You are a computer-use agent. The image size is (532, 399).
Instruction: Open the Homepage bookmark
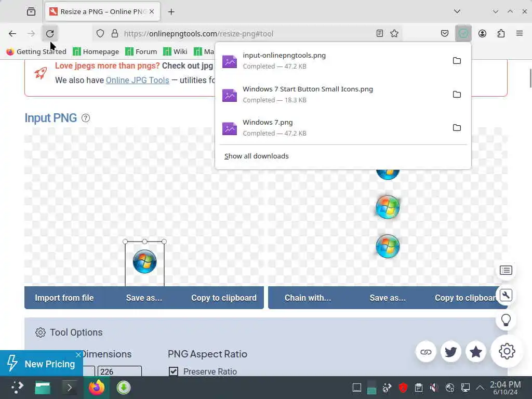[x=96, y=51]
